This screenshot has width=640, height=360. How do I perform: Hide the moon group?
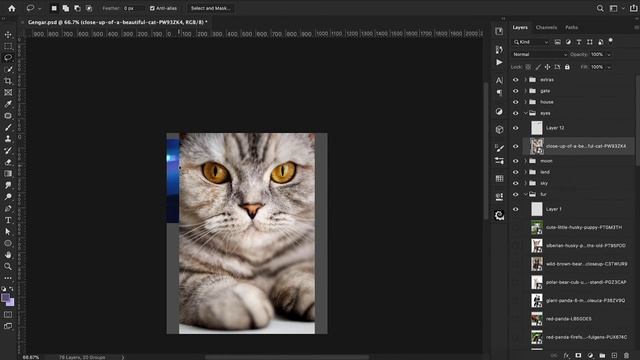pyautogui.click(x=516, y=161)
